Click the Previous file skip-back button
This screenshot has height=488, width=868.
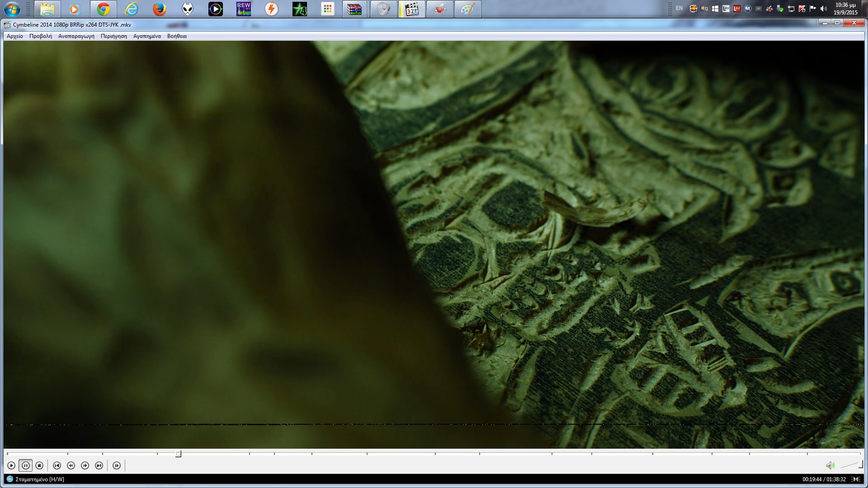click(57, 465)
